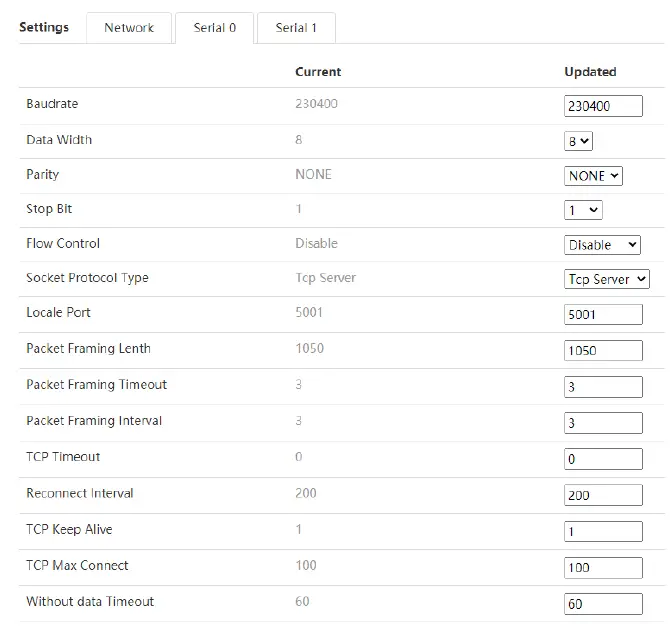Click the Baudrate input field

(x=603, y=106)
